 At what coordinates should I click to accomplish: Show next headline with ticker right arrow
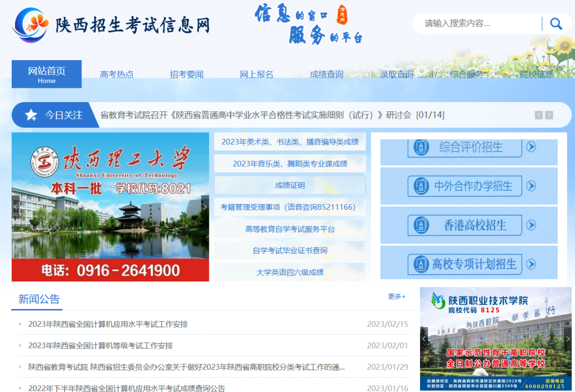549,115
